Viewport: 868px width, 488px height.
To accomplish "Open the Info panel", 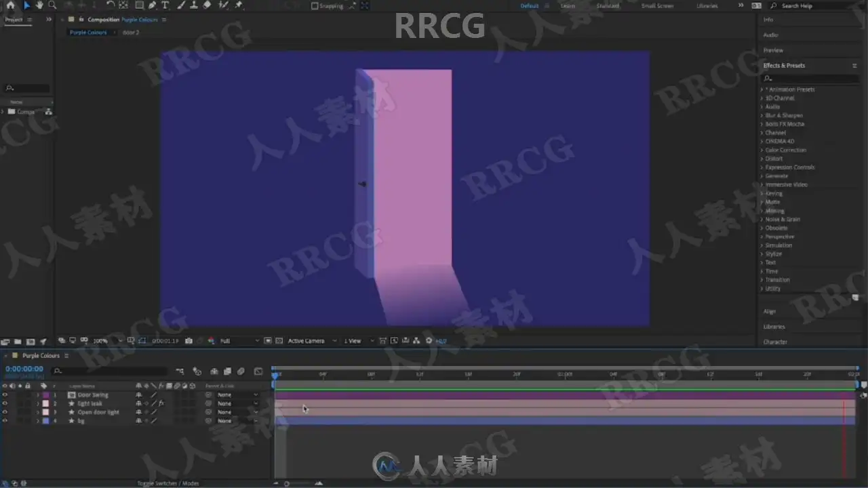I will click(x=768, y=20).
